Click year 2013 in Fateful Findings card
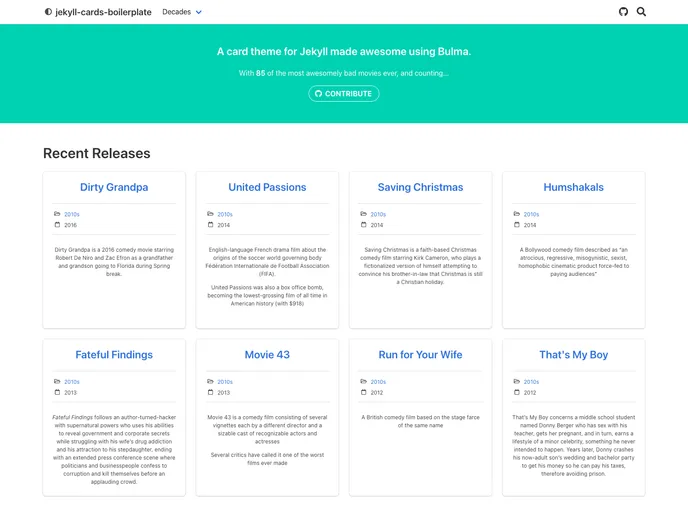The image size is (688, 512). coord(71,393)
